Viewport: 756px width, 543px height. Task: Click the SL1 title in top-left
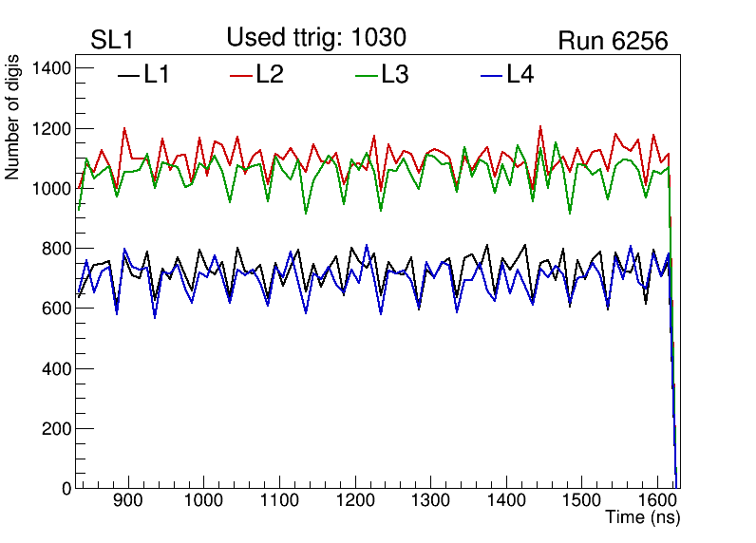click(x=112, y=41)
